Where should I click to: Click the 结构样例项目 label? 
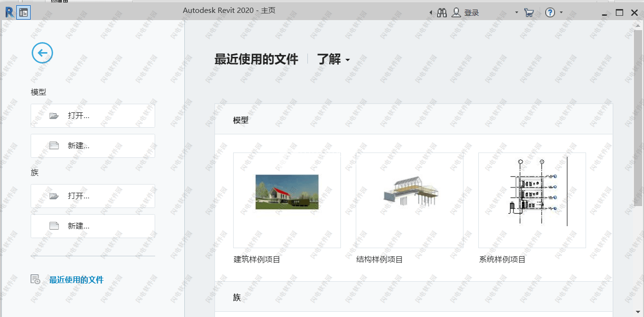[380, 260]
